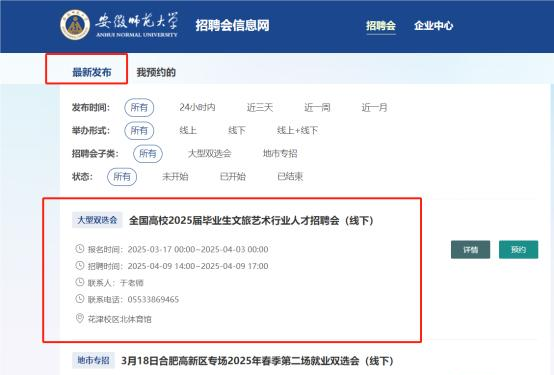Filter 招聘会子类 by 地市专招

pos(280,153)
